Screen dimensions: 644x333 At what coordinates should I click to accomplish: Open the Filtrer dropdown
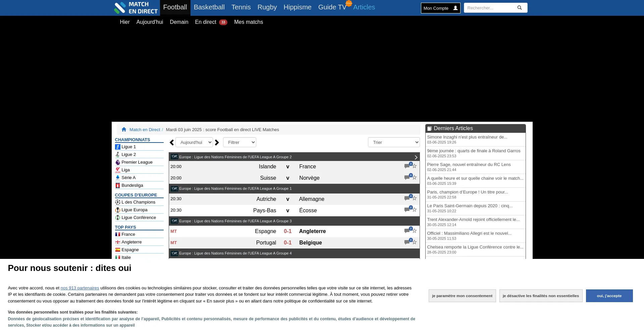(239, 142)
